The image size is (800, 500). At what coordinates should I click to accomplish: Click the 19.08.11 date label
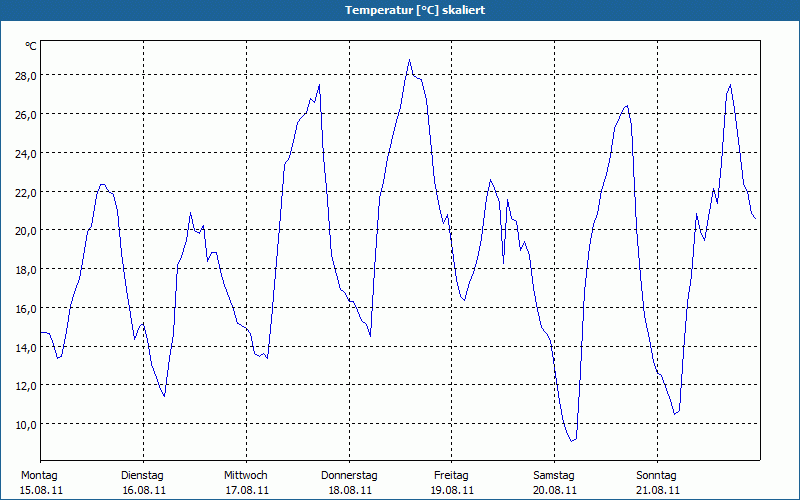453,491
